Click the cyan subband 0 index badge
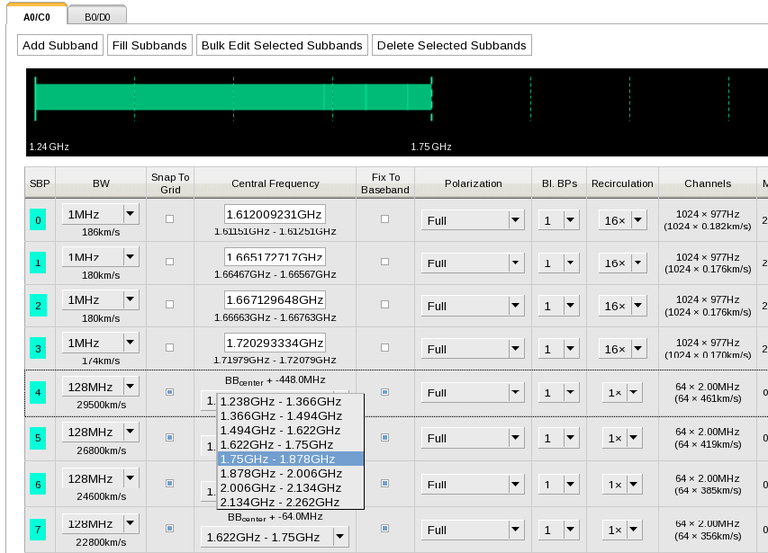The width and height of the screenshot is (768, 553). click(x=39, y=220)
